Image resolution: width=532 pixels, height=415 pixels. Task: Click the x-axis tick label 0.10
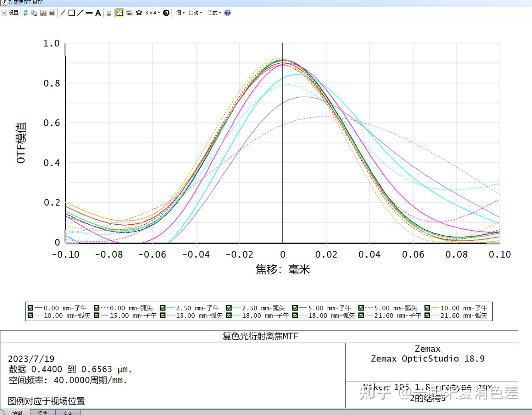pos(500,254)
